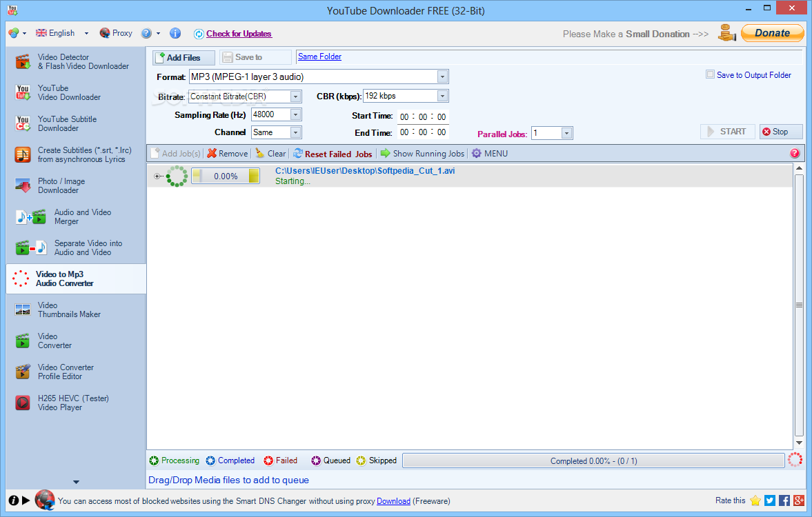The image size is (812, 517).
Task: Toggle the Completed filter
Action: click(x=230, y=460)
